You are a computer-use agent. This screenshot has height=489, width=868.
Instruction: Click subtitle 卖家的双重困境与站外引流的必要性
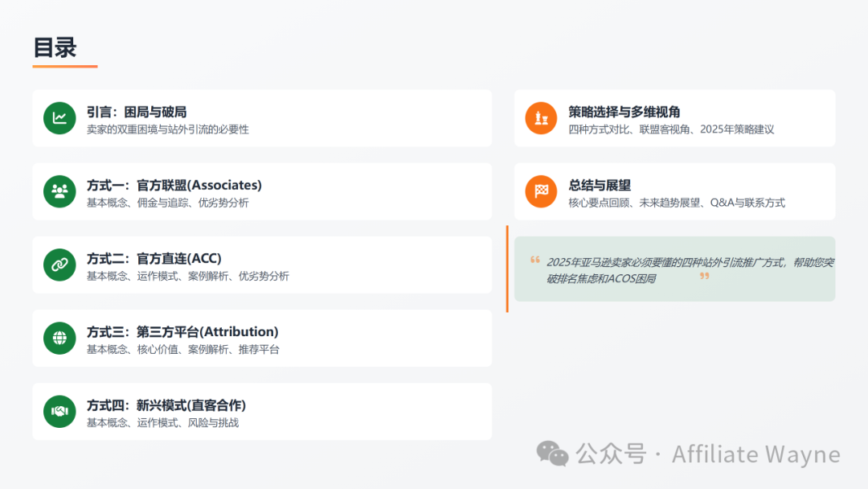[x=168, y=129]
